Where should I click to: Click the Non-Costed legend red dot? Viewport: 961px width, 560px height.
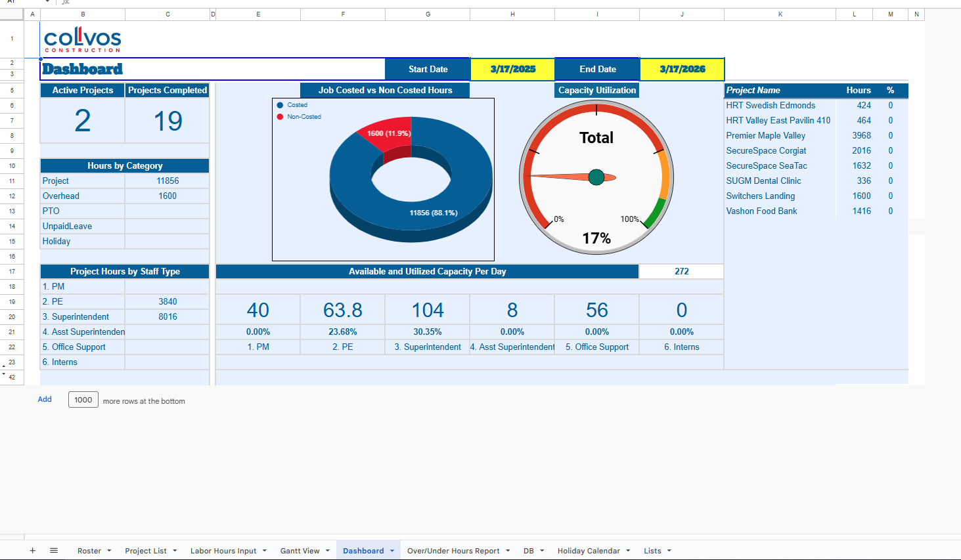pos(280,117)
